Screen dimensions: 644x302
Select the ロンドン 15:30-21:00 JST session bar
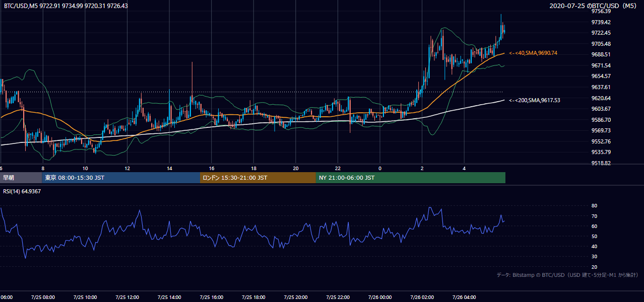coord(258,178)
